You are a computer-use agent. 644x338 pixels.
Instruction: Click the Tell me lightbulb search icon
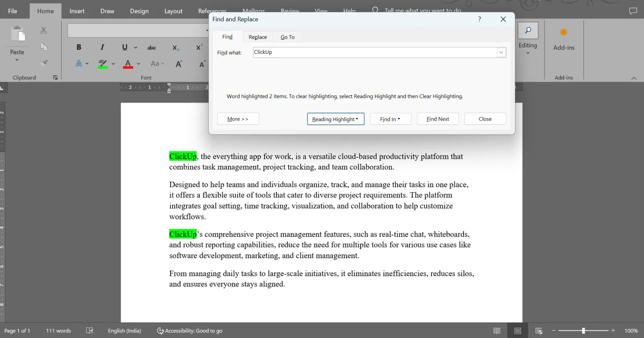375,10
